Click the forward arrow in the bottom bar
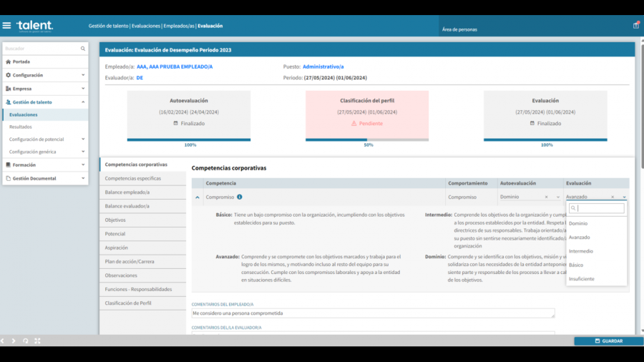The height and width of the screenshot is (362, 644). click(14, 341)
